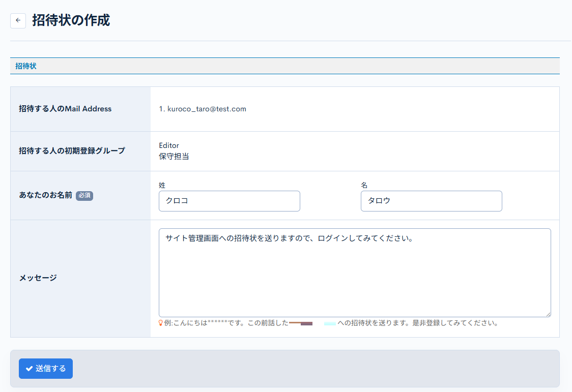Click the lightbulb icon before the example hint

point(161,323)
